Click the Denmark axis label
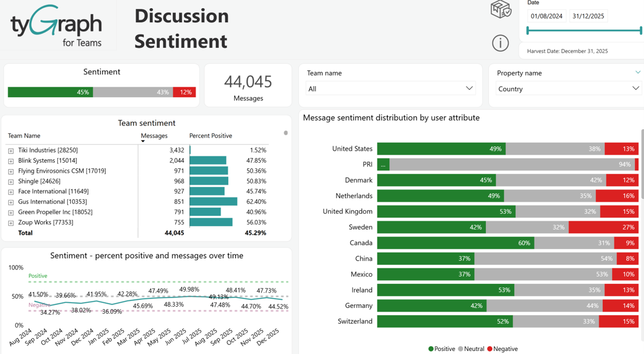The image size is (644, 354). (x=359, y=181)
